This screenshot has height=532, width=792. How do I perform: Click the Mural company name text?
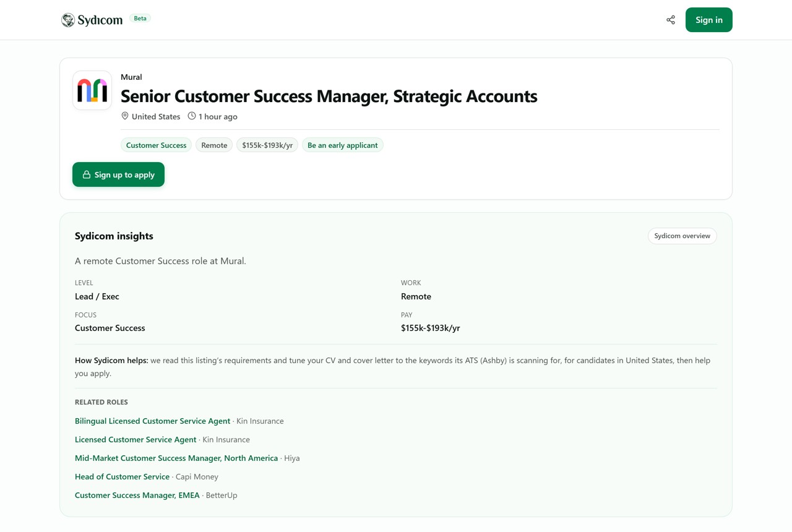tap(131, 77)
